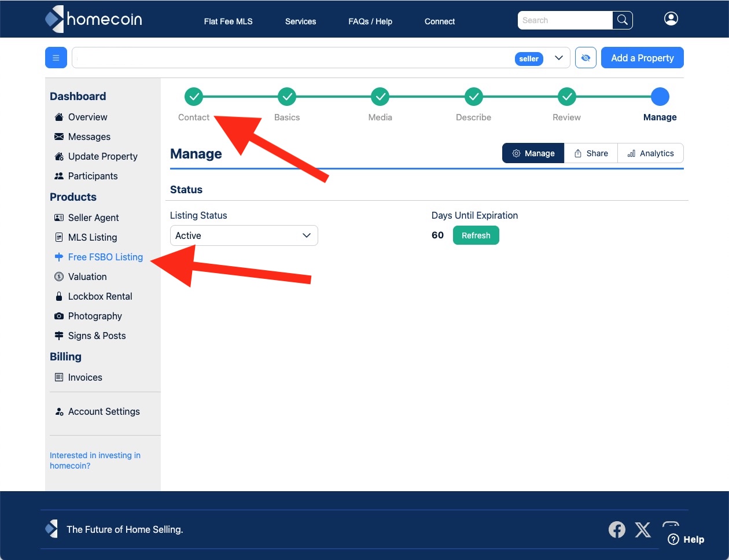
Task: Go to the Contact step circle
Action: pyautogui.click(x=194, y=97)
